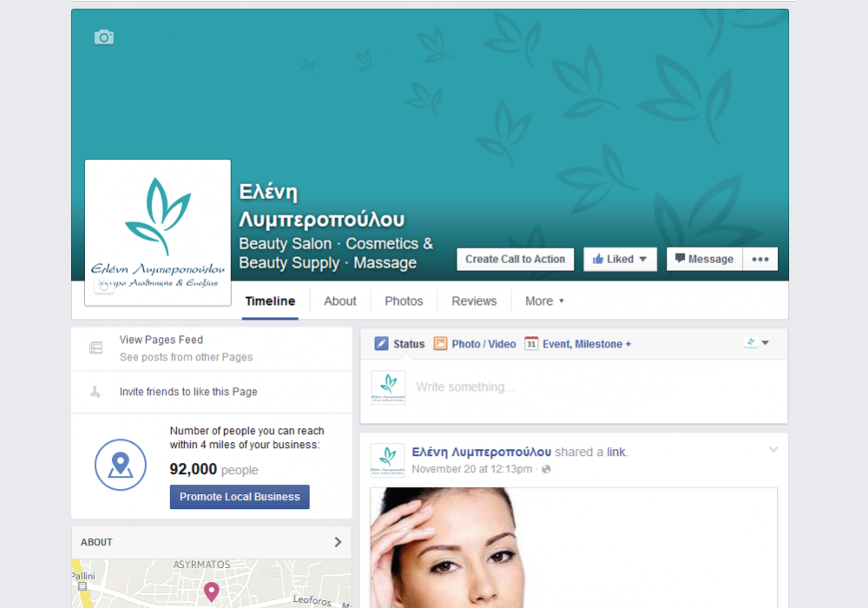Open the Photos tab
Image resolution: width=868 pixels, height=608 pixels.
point(404,301)
